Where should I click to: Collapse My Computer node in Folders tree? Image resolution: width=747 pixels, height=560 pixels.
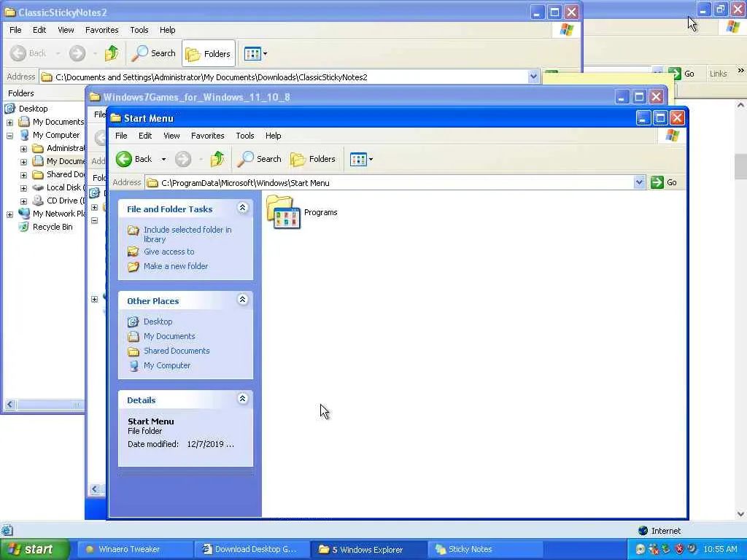point(9,135)
